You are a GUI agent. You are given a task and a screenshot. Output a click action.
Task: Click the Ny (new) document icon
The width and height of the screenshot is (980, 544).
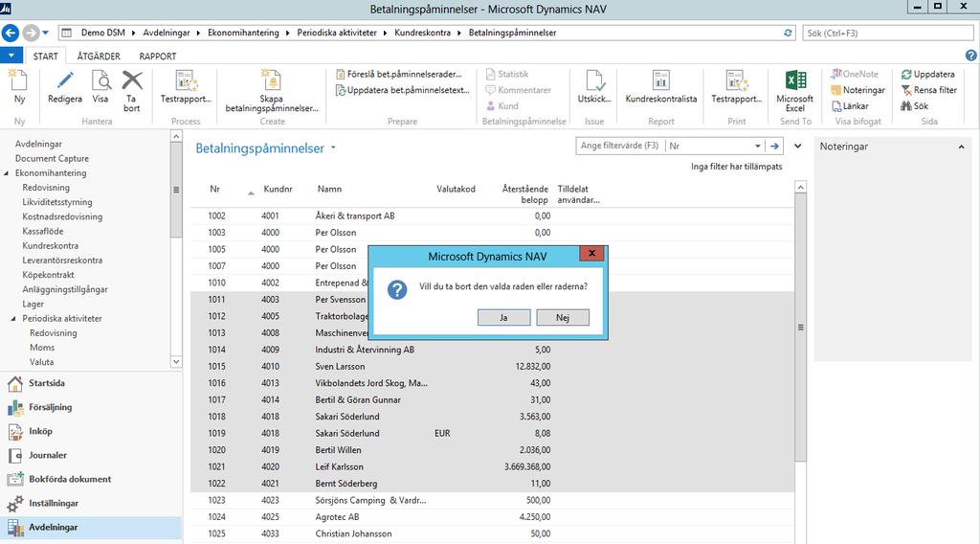pyautogui.click(x=19, y=80)
